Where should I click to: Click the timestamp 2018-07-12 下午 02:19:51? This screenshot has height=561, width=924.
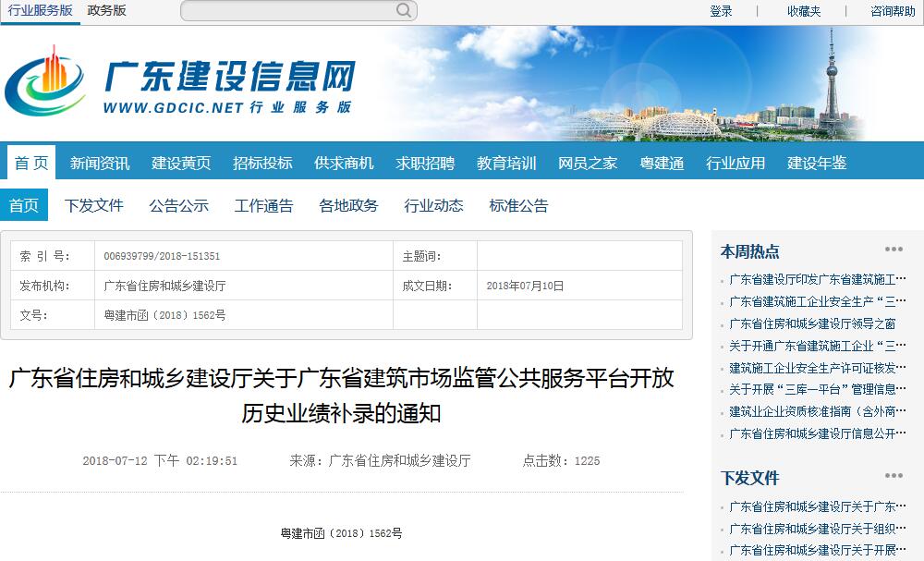coord(160,461)
